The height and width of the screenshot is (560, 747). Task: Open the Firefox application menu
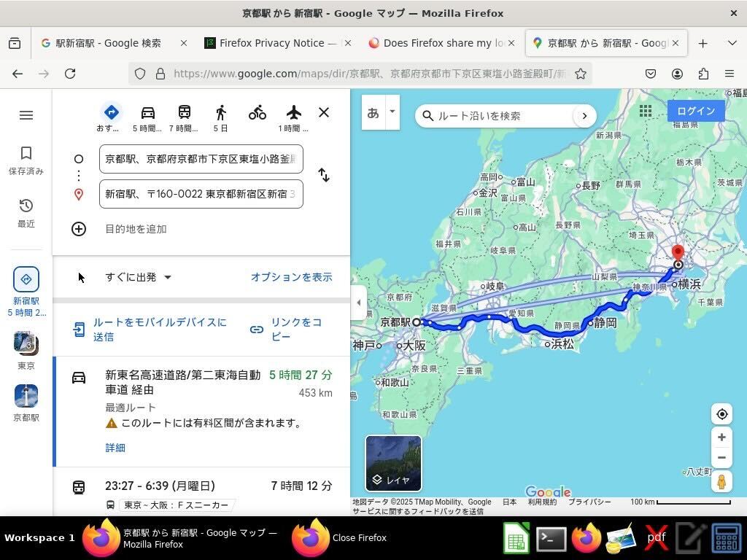coord(729,74)
